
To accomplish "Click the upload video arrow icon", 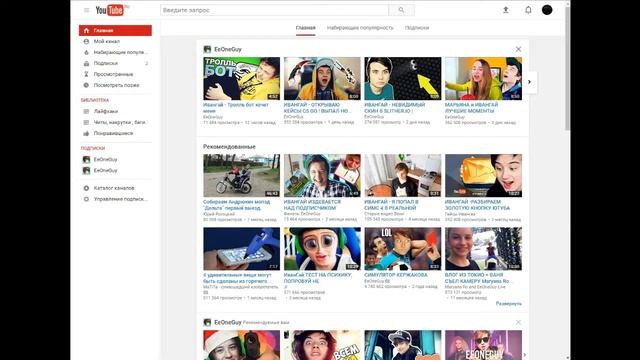I will point(506,10).
